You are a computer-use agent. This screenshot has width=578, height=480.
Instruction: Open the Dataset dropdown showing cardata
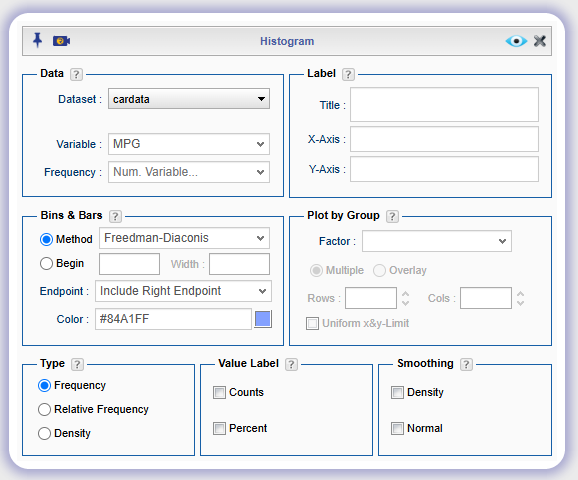[x=189, y=98]
